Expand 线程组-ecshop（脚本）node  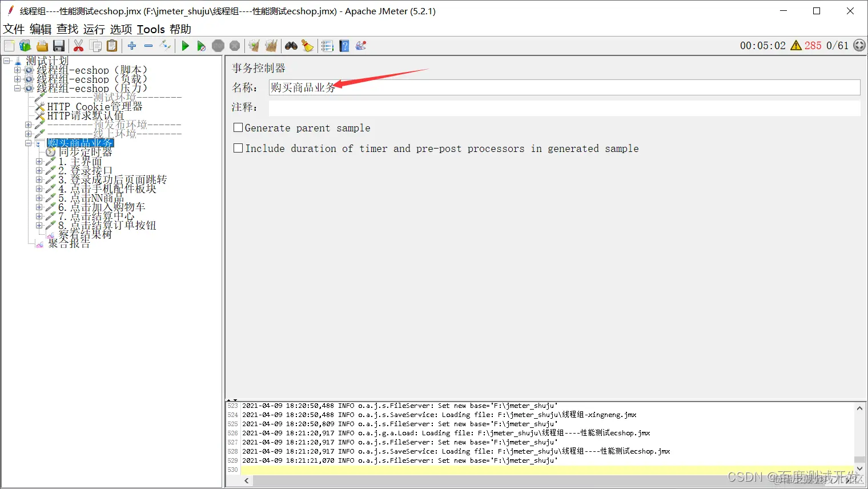pos(17,70)
